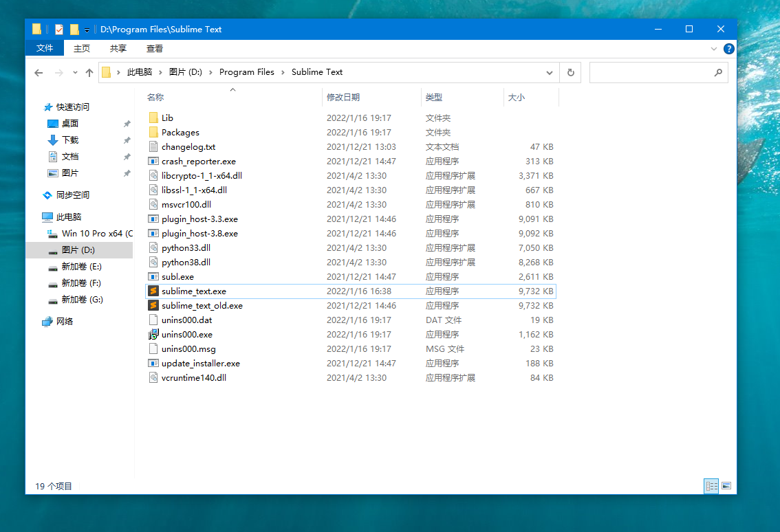The height and width of the screenshot is (532, 780).
Task: Open the help question mark icon
Action: pos(728,49)
